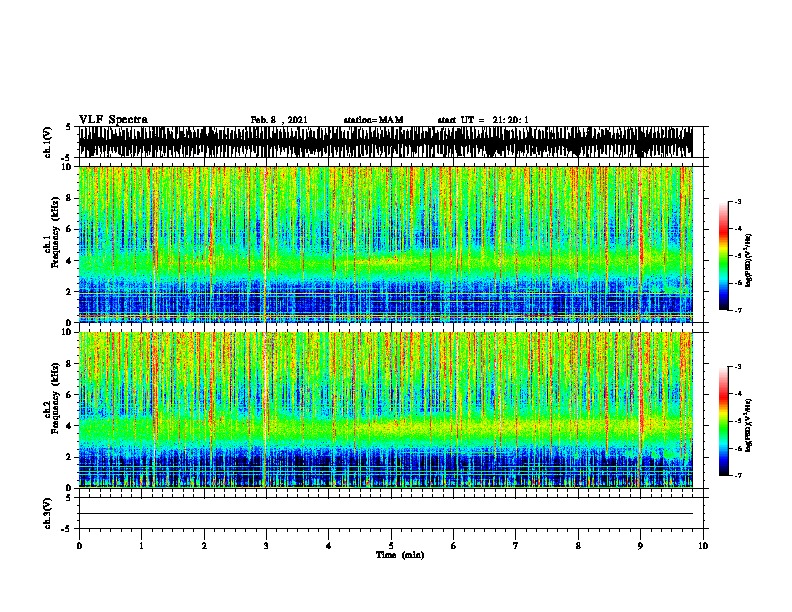Click time axis tick label '2'
Image resolution: width=792 pixels, height=612 pixels.
(x=204, y=546)
